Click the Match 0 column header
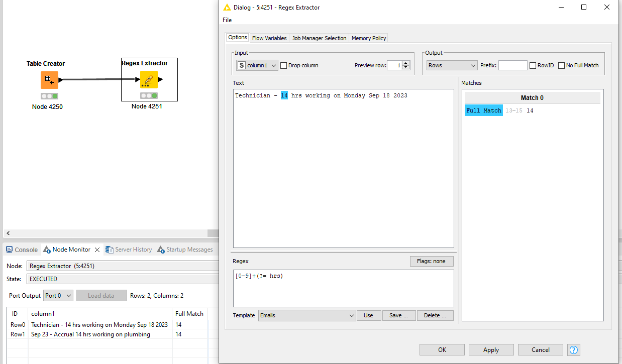 532,98
